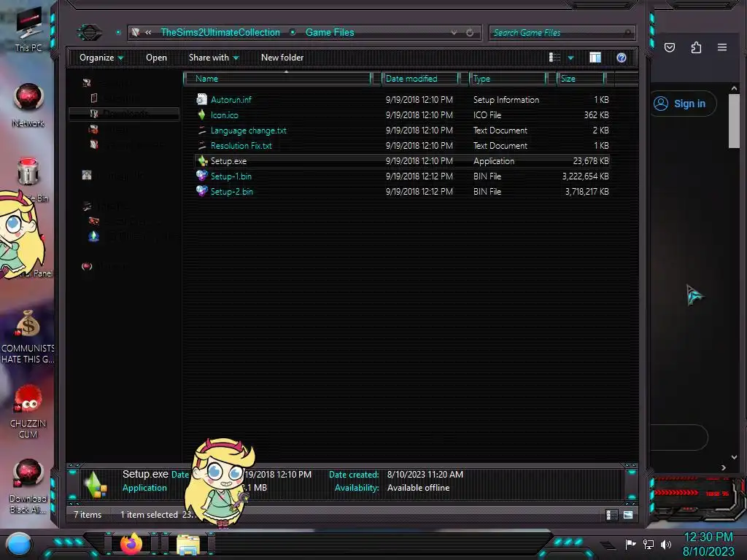Sort files by the Type column

pyautogui.click(x=508, y=79)
